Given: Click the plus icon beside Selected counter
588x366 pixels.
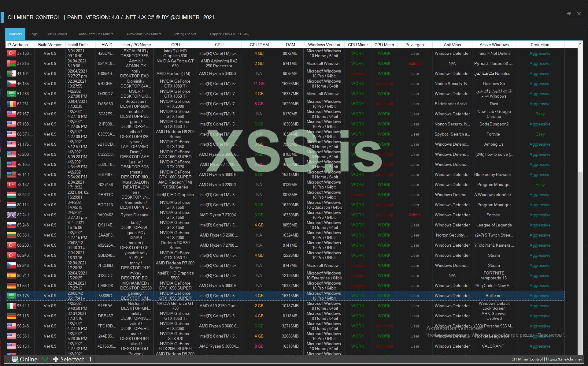Looking at the screenshot, I should pyautogui.click(x=56, y=359).
